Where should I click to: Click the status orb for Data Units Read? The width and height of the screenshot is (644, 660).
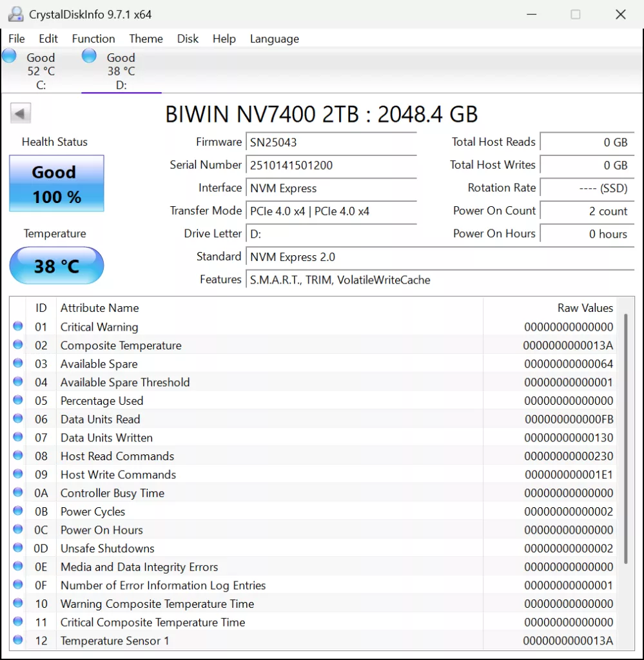click(17, 418)
